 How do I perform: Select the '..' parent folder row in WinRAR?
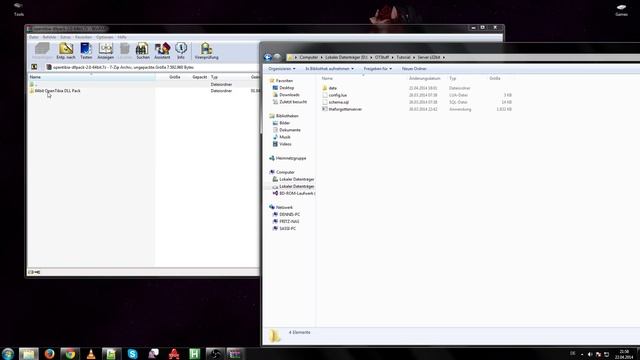click(x=33, y=84)
